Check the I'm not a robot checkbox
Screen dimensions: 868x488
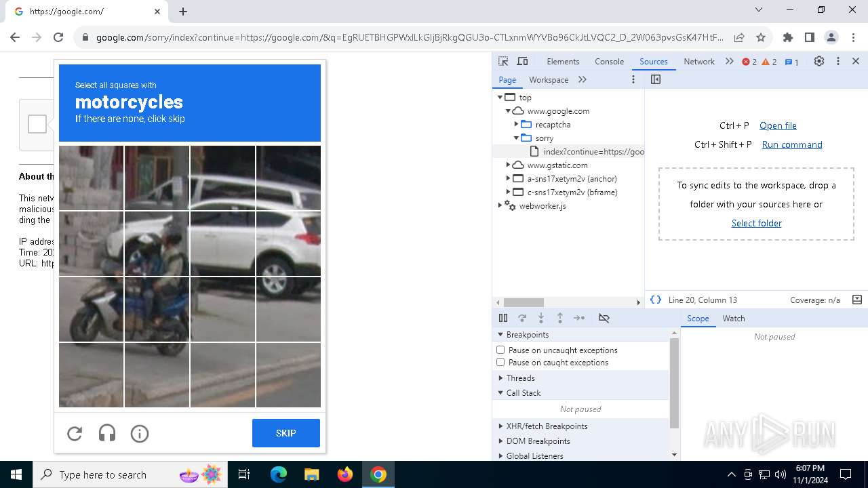pos(37,124)
